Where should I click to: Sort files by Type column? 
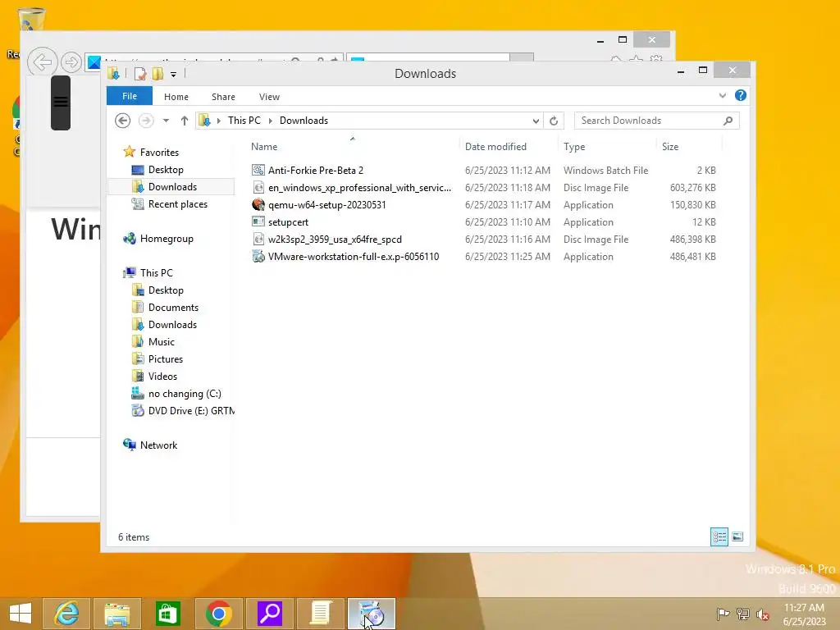(x=574, y=147)
